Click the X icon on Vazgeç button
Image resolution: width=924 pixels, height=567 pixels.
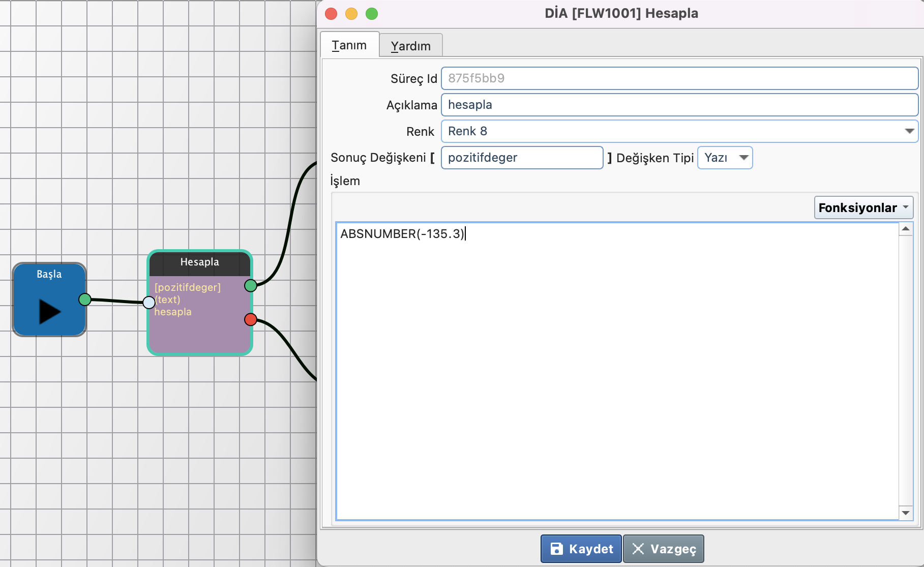[638, 549]
